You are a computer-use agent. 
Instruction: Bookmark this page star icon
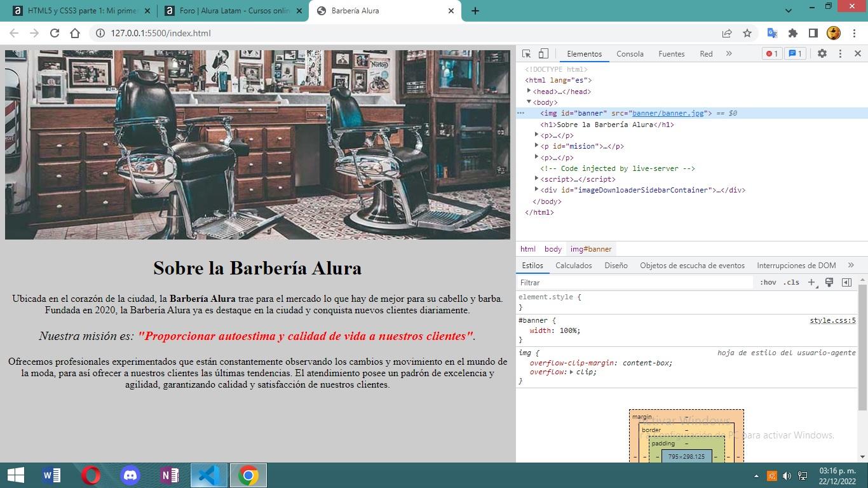click(747, 33)
